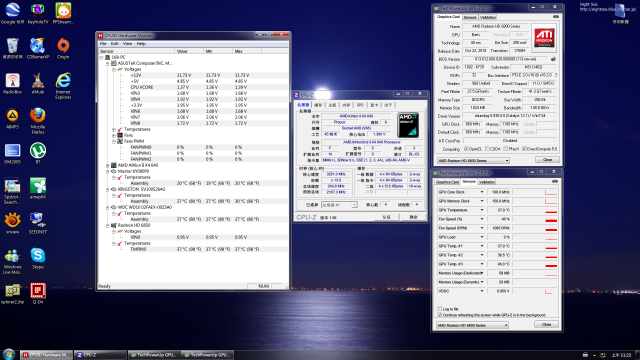The height and width of the screenshot is (360, 640).
Task: Open the File menu in HWMonitor
Action: (103, 44)
